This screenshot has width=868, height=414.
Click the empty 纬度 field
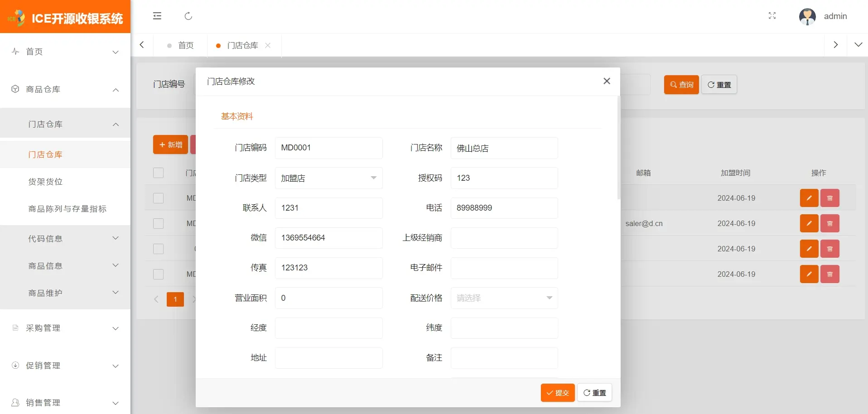pyautogui.click(x=504, y=328)
